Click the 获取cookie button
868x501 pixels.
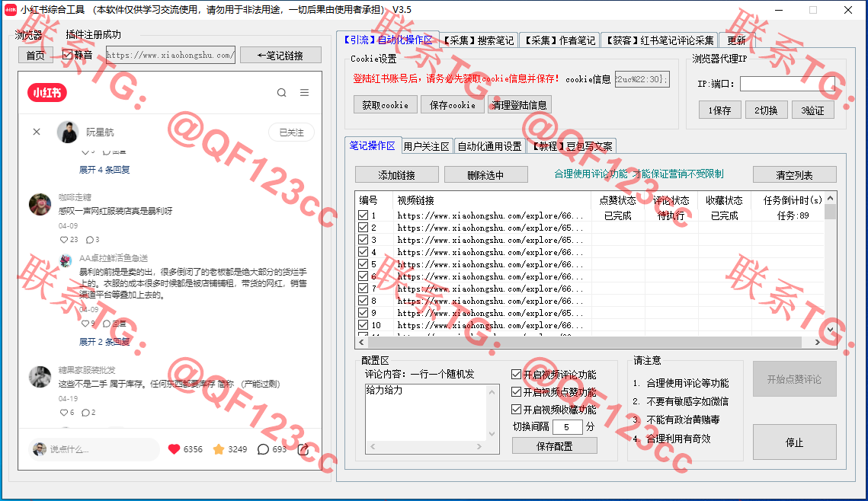386,105
